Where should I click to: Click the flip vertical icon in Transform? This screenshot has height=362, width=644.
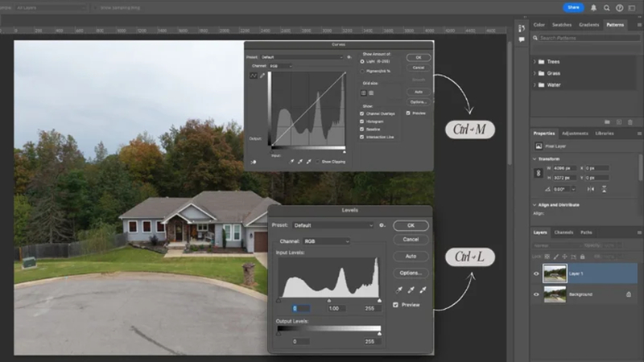tap(605, 189)
